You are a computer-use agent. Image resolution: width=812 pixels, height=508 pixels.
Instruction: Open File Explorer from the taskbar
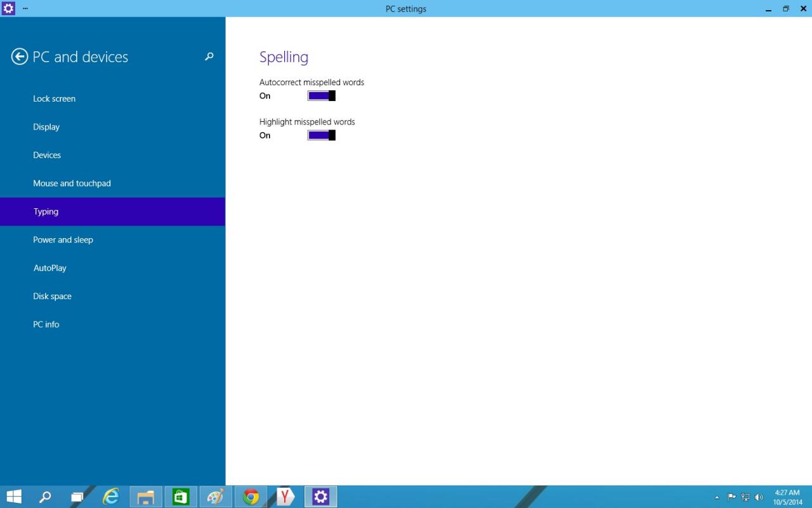[x=146, y=497]
